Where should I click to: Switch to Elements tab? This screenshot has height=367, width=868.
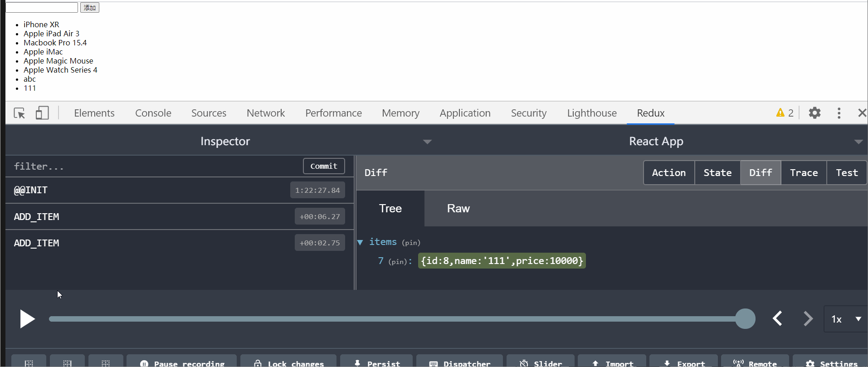click(94, 113)
